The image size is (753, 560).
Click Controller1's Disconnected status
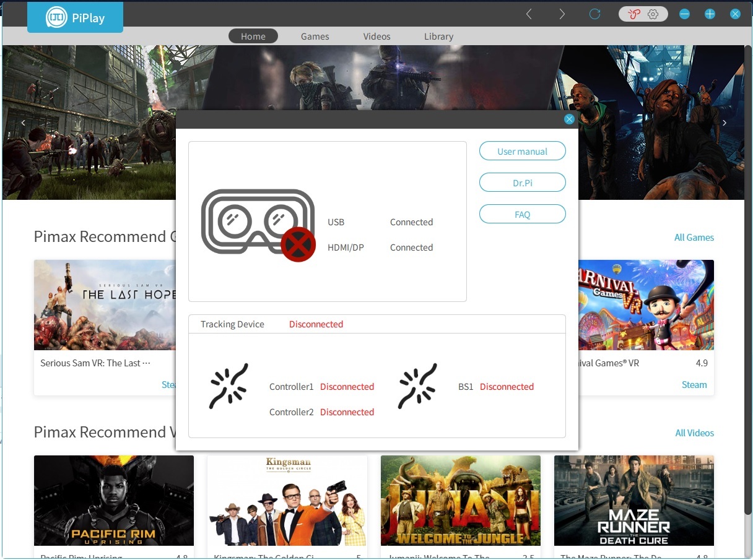(347, 387)
